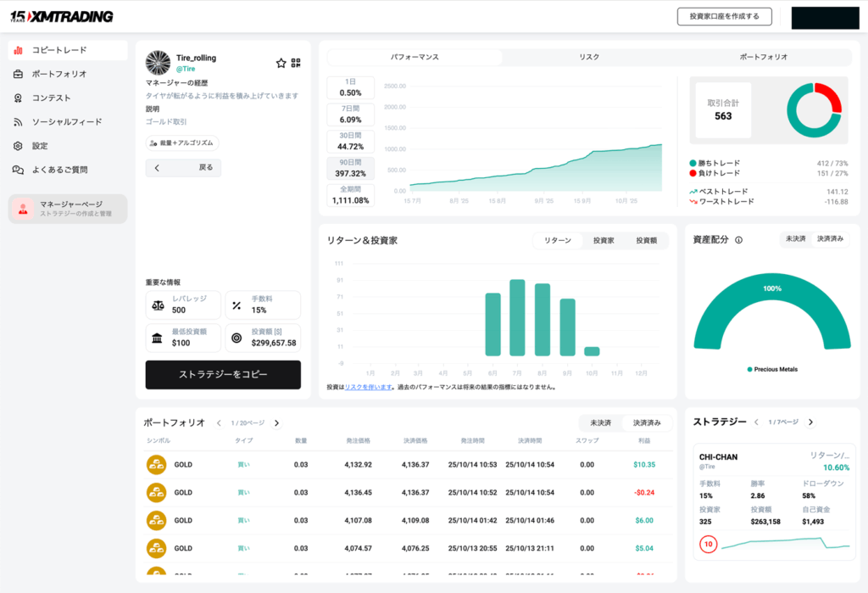This screenshot has height=593, width=868.
Task: Switch return chart to 投資額 view
Action: pyautogui.click(x=646, y=241)
